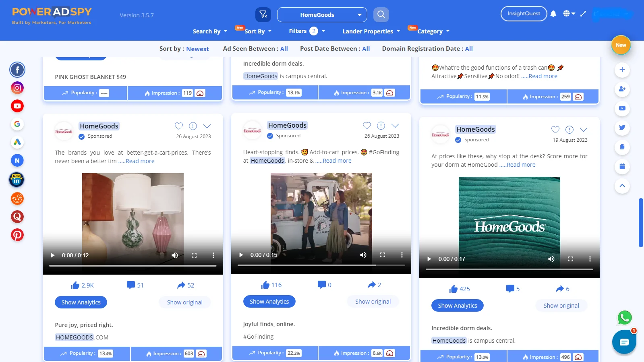Click the document copy icon in right sidebar
Screen dimensions: 644x362
pos(622,147)
